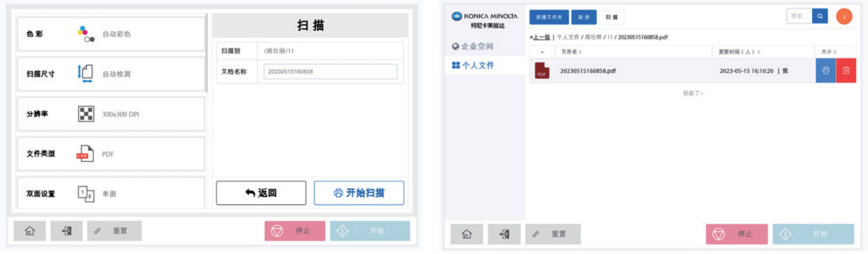Click the home icon in the scan settings screen
This screenshot has height=254, width=868.
click(30, 231)
